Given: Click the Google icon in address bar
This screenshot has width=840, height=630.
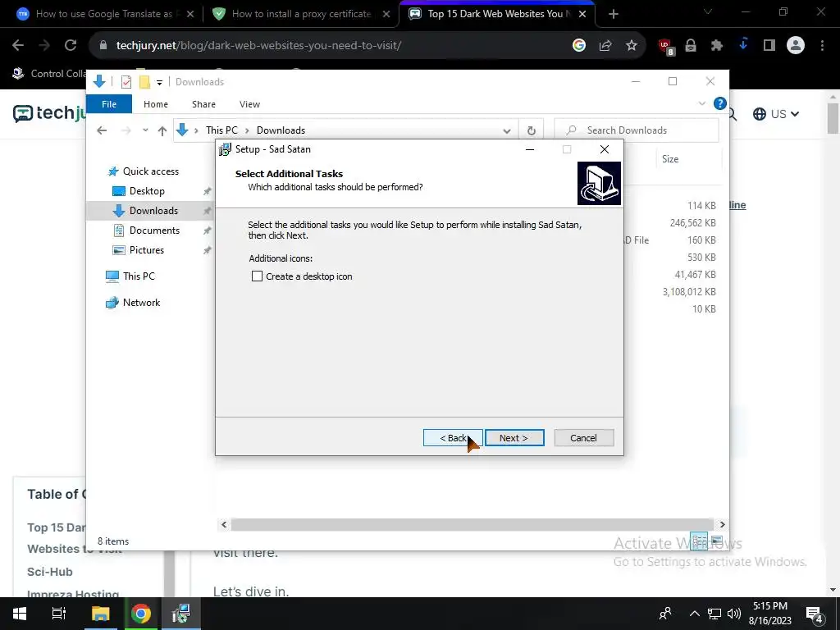Looking at the screenshot, I should click(x=578, y=46).
